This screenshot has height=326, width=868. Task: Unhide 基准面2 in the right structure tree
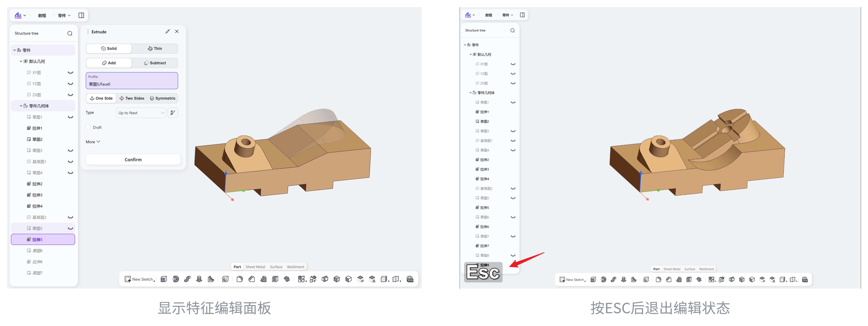pyautogui.click(x=513, y=189)
